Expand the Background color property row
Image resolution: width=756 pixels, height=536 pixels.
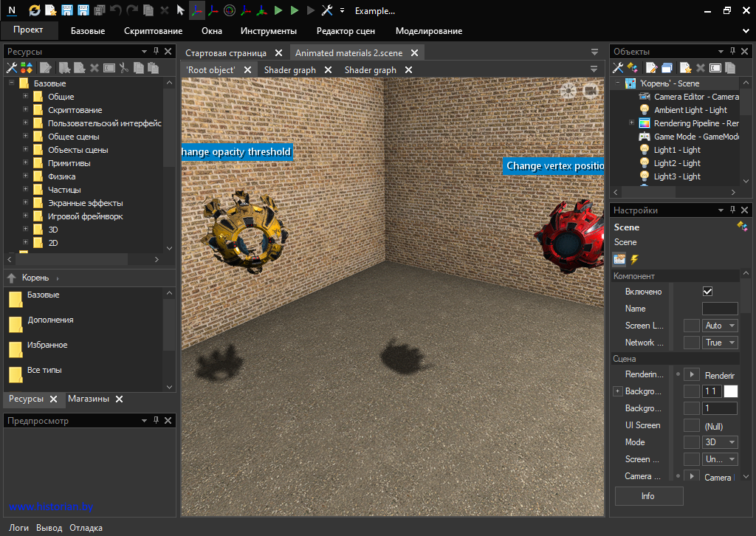(618, 391)
